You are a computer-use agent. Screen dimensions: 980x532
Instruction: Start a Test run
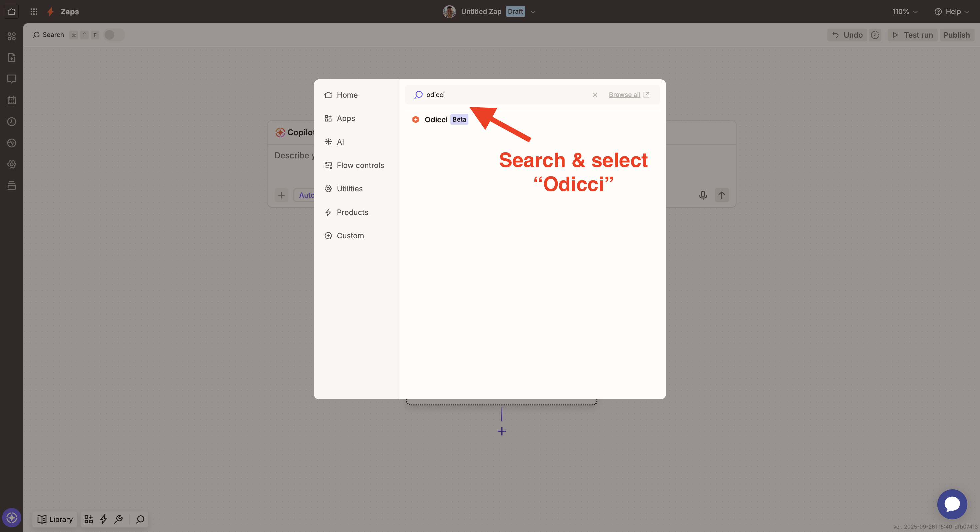click(912, 35)
